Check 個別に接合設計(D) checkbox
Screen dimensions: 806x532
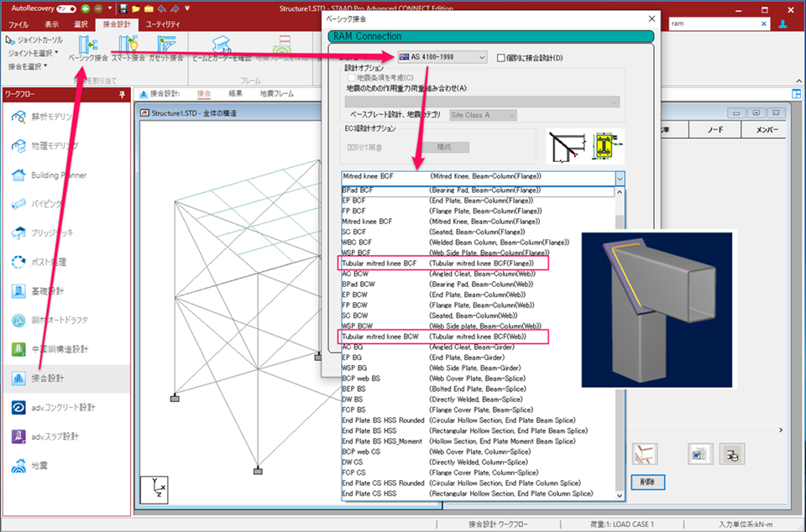click(x=500, y=58)
